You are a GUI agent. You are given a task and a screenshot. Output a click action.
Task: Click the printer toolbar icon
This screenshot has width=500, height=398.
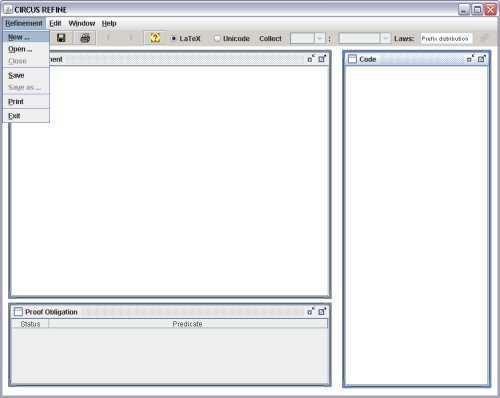click(x=85, y=38)
